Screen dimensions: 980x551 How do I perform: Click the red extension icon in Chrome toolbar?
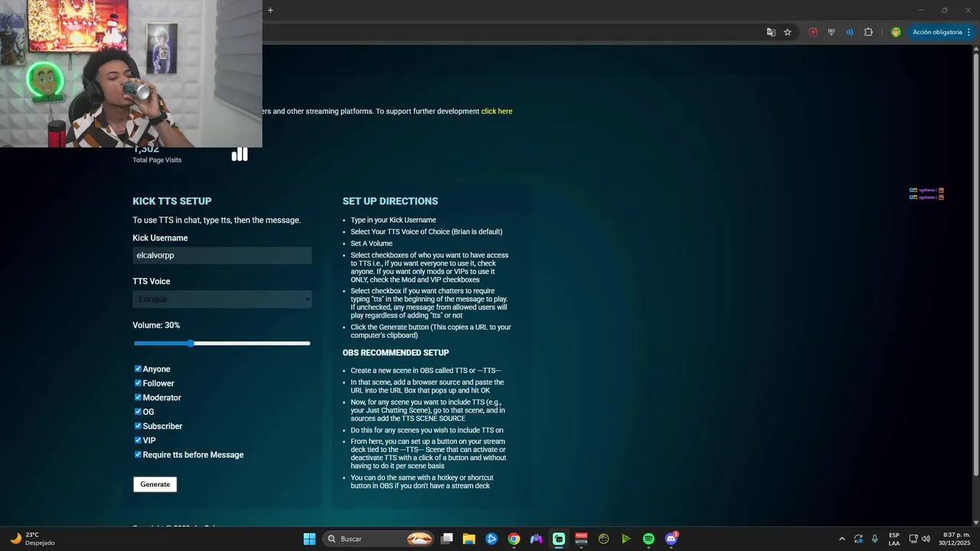[813, 32]
